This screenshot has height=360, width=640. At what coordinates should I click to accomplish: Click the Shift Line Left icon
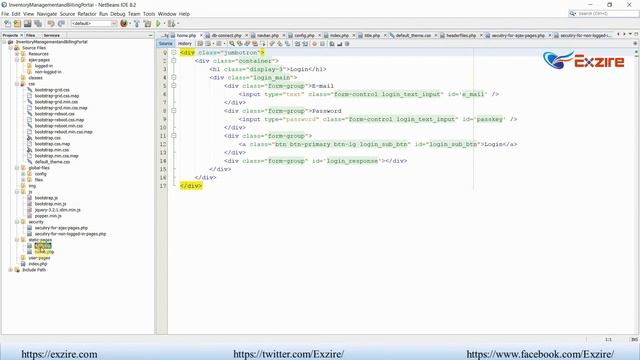(297, 44)
